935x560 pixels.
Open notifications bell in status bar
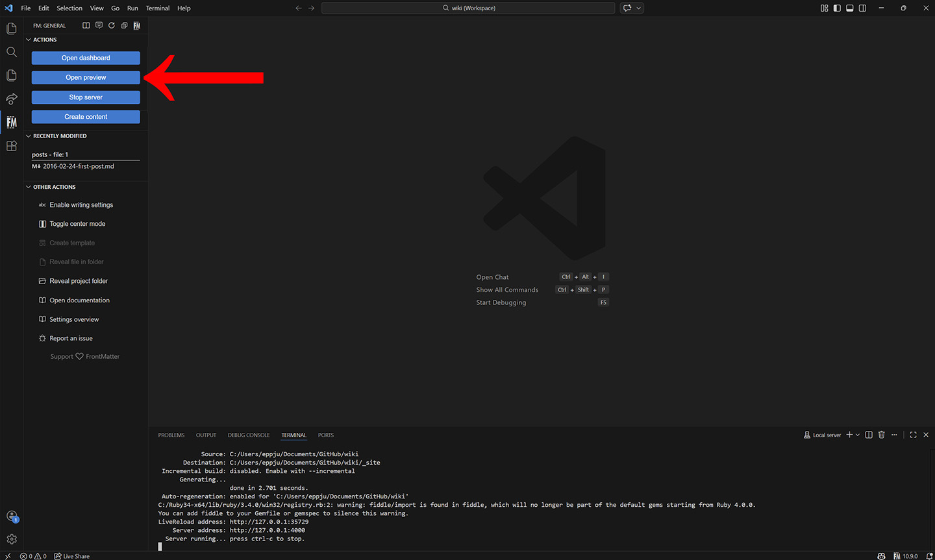pos(929,556)
